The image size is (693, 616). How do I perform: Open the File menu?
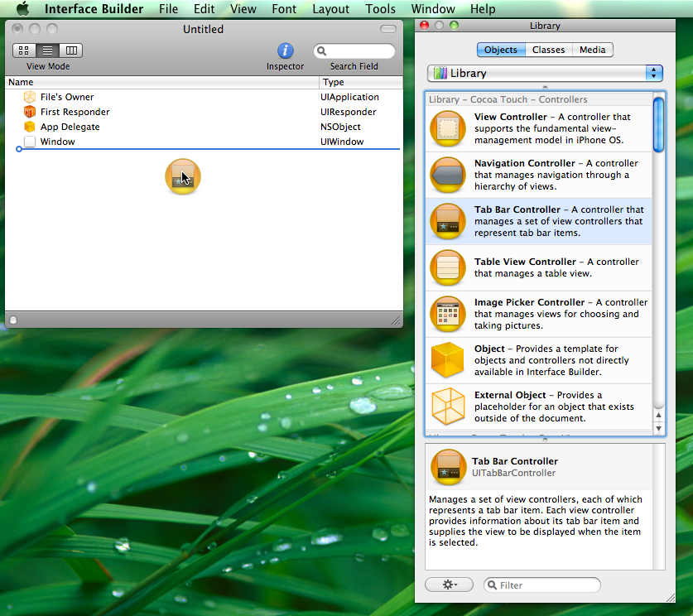[168, 9]
